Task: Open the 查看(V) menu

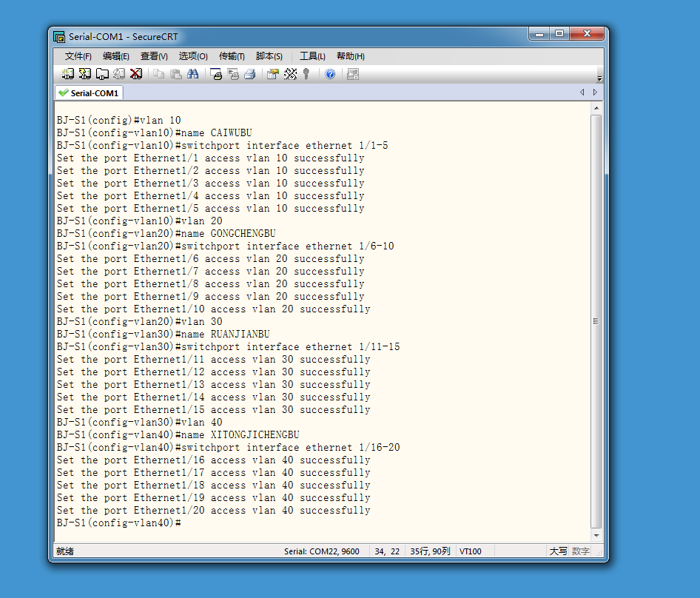Action: click(154, 56)
